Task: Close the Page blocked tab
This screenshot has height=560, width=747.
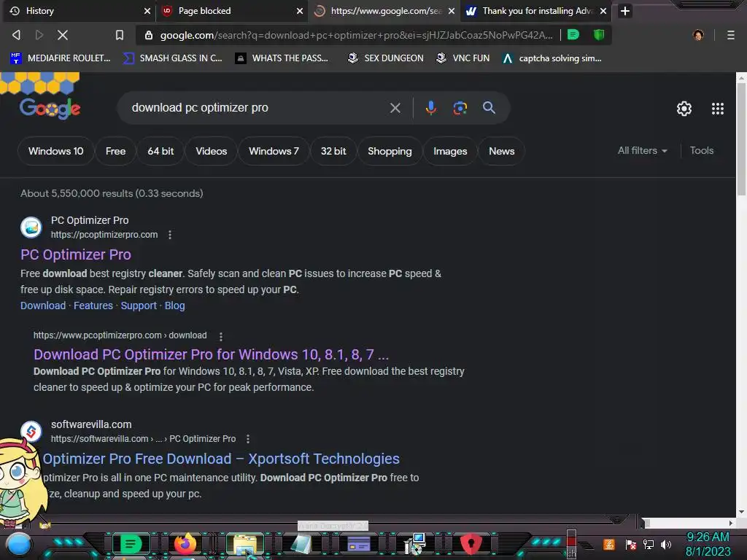Action: click(x=300, y=10)
